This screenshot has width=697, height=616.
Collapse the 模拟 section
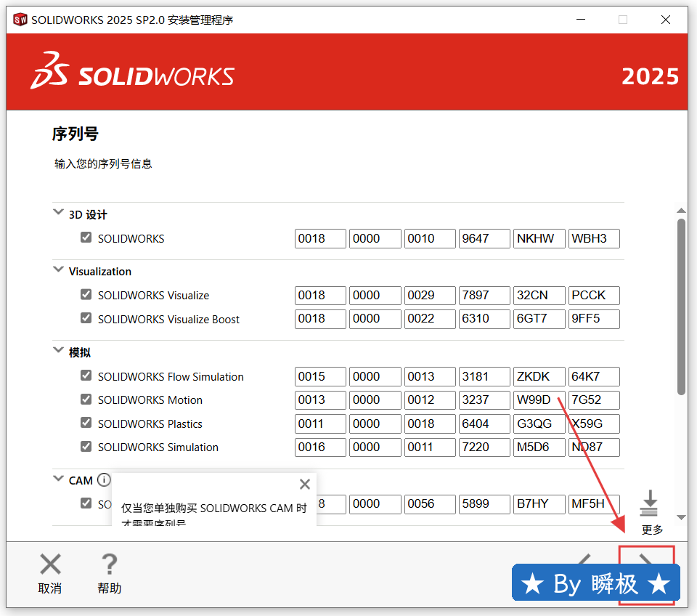58,351
